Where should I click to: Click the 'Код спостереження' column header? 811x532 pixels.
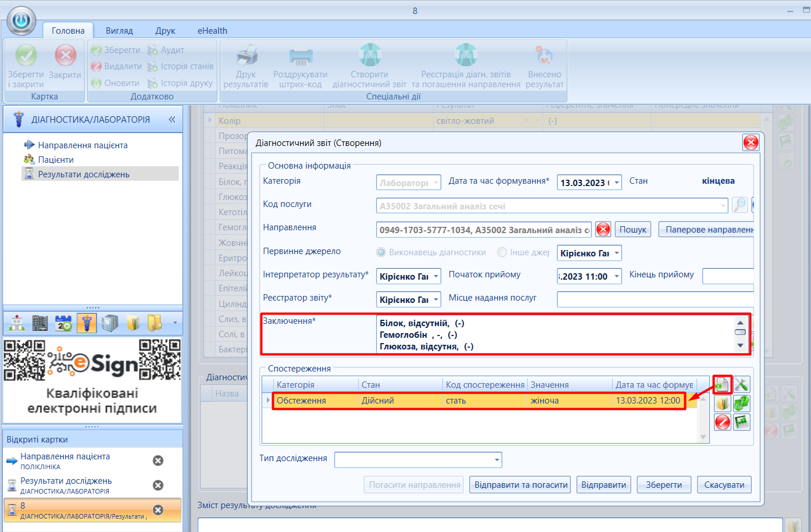485,384
